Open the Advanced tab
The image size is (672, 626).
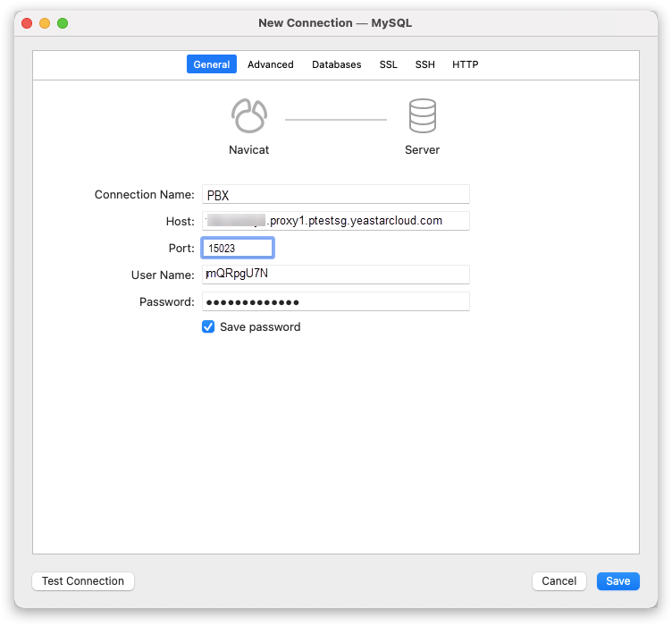(x=271, y=64)
